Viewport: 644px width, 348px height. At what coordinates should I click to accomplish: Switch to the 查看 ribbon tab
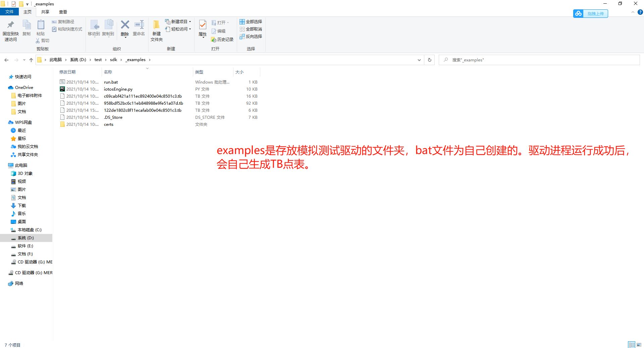click(x=63, y=12)
